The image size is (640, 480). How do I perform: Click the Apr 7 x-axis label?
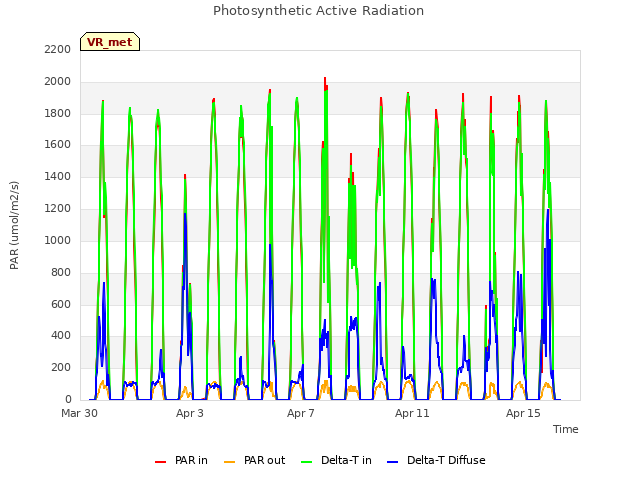point(300,413)
